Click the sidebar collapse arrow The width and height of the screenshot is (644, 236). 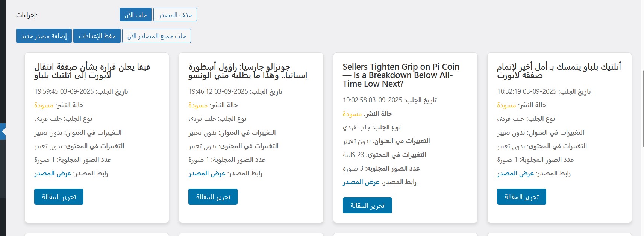[x=3, y=131]
